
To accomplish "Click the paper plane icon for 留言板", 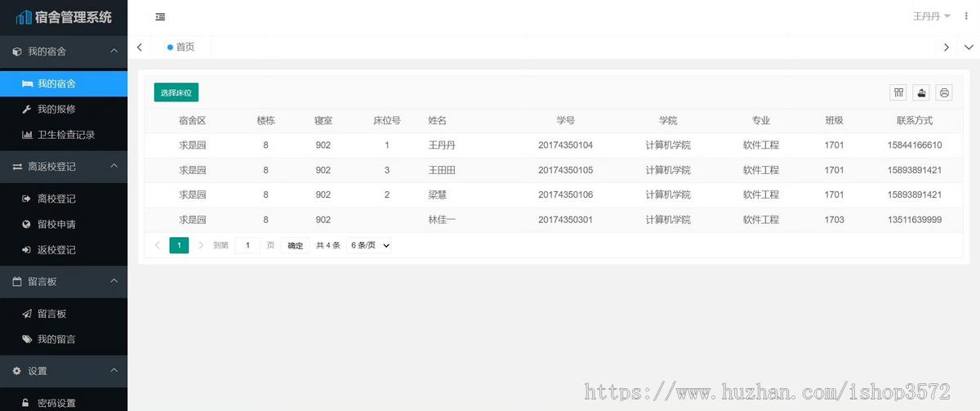I will (27, 314).
